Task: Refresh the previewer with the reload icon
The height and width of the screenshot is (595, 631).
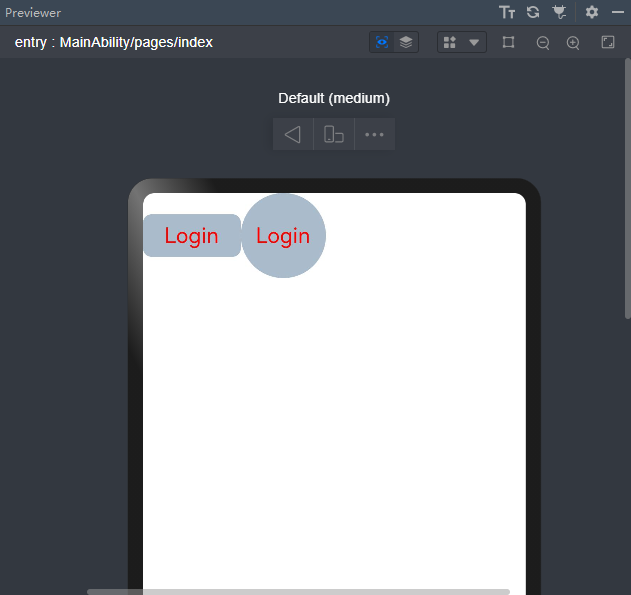Action: pyautogui.click(x=533, y=12)
